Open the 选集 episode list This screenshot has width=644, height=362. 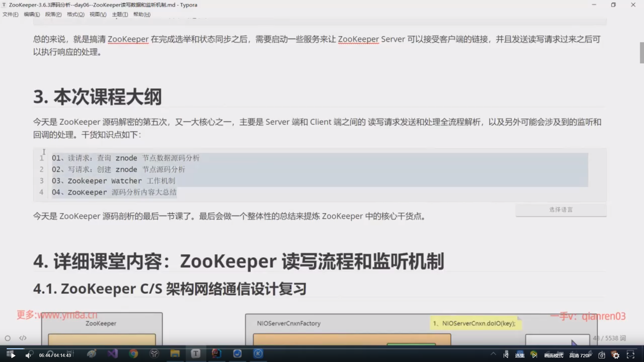[520, 356]
